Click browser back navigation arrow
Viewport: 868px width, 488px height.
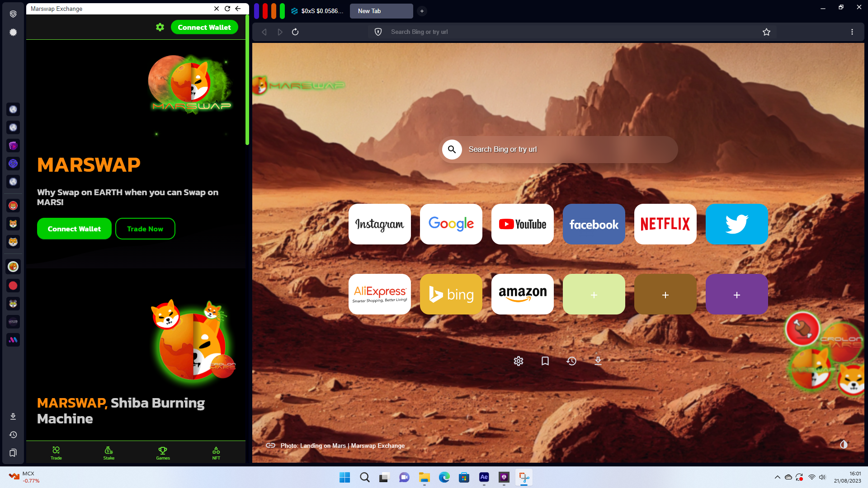click(x=264, y=32)
